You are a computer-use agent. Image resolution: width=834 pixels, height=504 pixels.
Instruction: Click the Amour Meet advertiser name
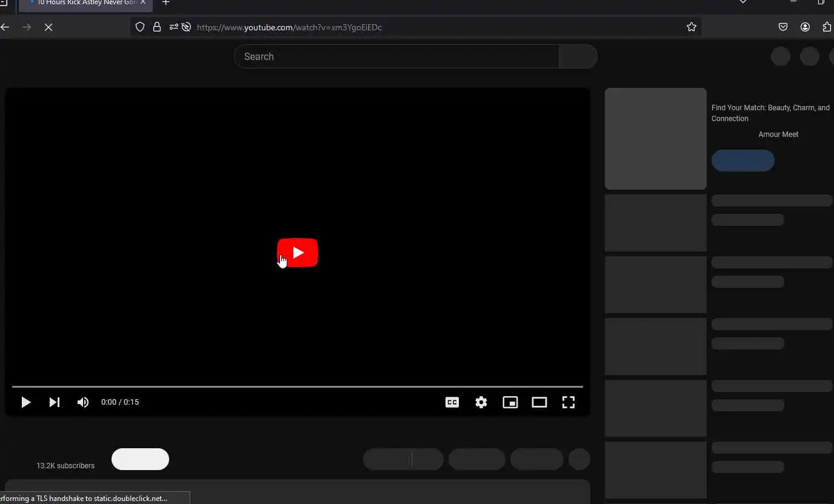coord(778,134)
